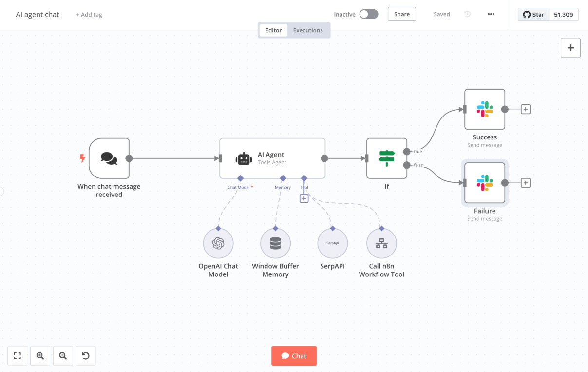Image resolution: width=588 pixels, height=372 pixels.
Task: Select the Editor tab
Action: coord(273,30)
